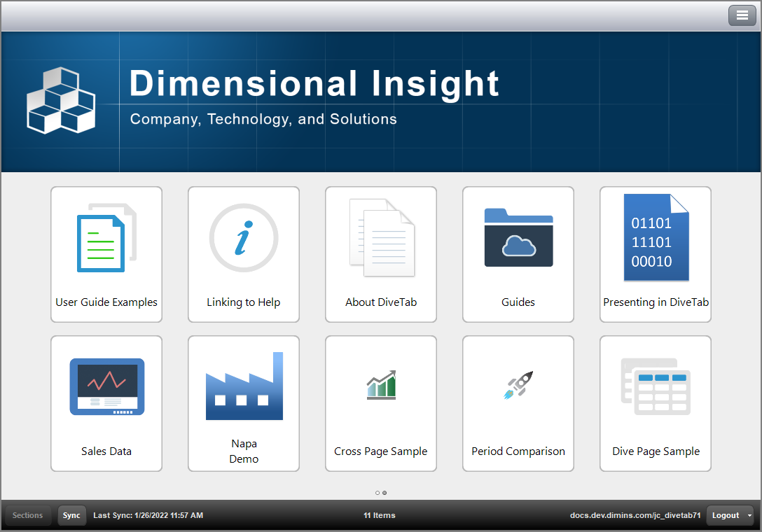
Task: Open the Sales Data dashboard
Action: tap(106, 403)
